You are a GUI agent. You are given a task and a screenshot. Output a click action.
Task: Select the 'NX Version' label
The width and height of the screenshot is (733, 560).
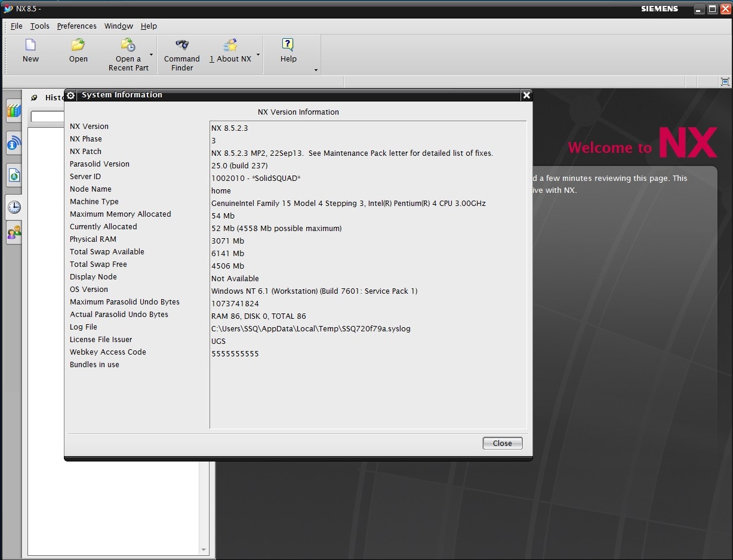point(89,126)
